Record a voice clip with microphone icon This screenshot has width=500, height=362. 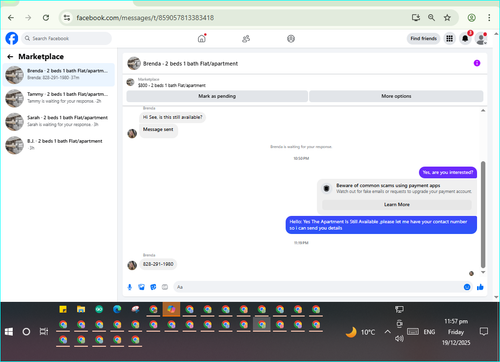click(130, 287)
